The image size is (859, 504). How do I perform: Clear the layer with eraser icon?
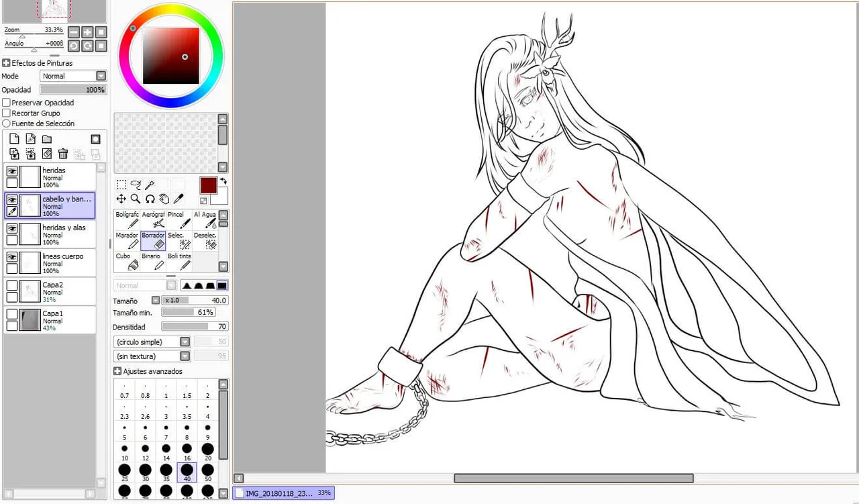coord(47,154)
